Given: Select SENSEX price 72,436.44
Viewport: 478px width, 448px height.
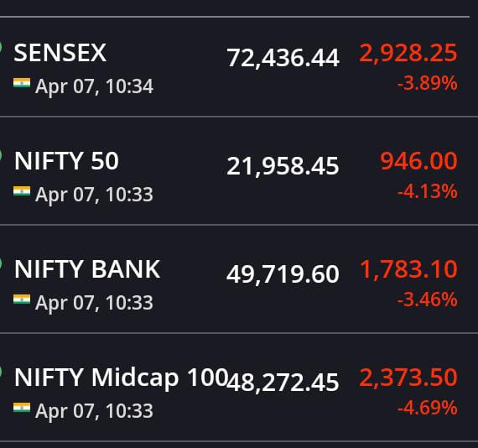Looking at the screenshot, I should (283, 58).
